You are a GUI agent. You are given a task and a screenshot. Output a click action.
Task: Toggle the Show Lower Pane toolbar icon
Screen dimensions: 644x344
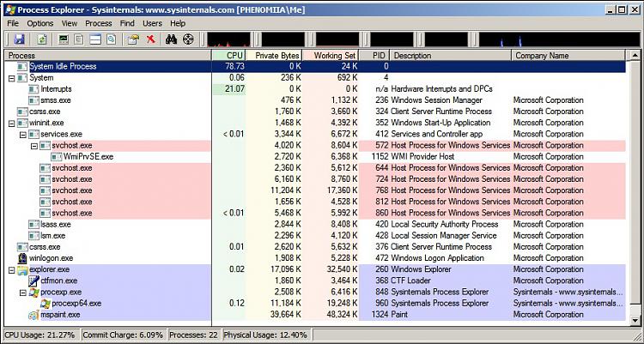coord(95,39)
